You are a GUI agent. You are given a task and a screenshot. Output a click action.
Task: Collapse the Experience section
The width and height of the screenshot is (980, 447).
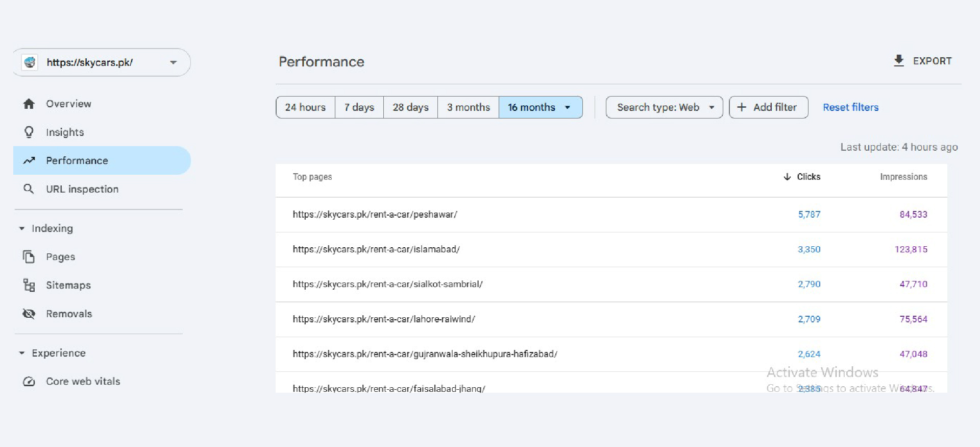[x=22, y=353]
